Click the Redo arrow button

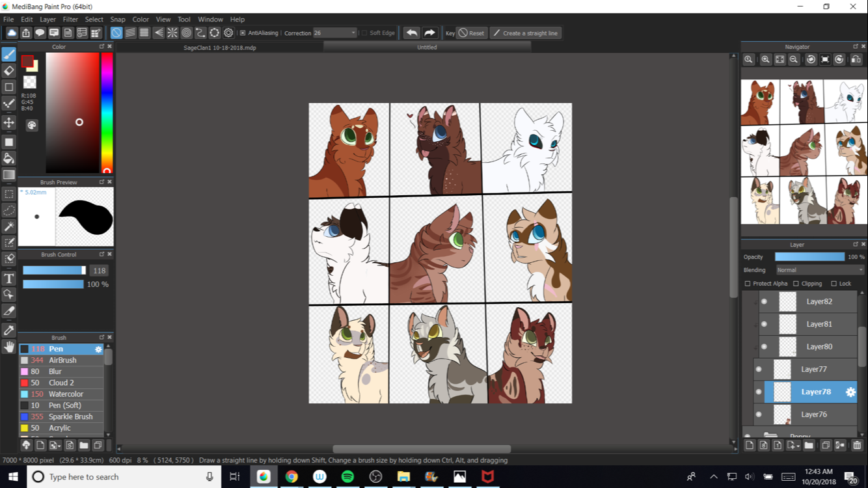[429, 33]
